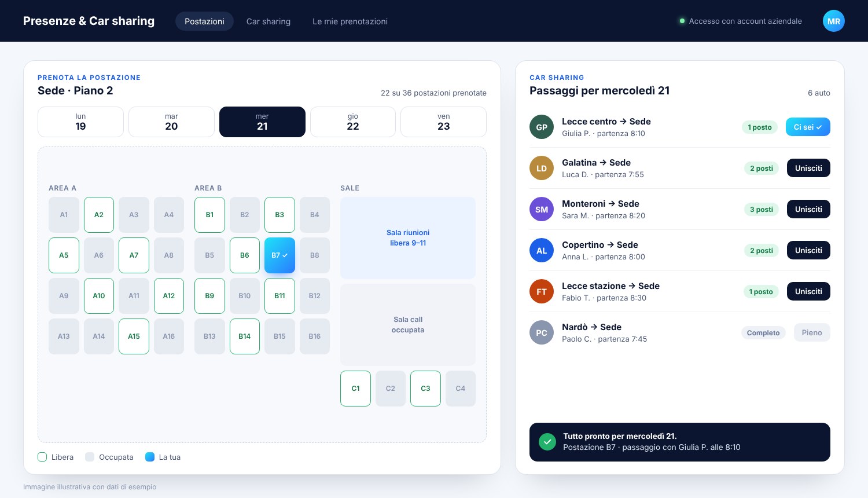
Task: Click the 3 posti badge for Monteroni
Action: tap(762, 210)
